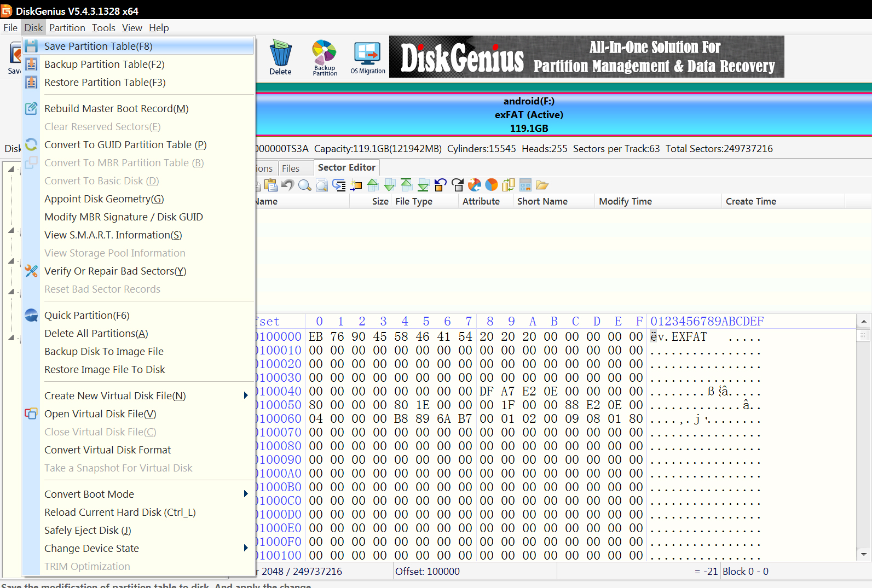Image resolution: width=872 pixels, height=588 pixels.
Task: Choose Save Partition Table(F8)
Action: pos(138,46)
